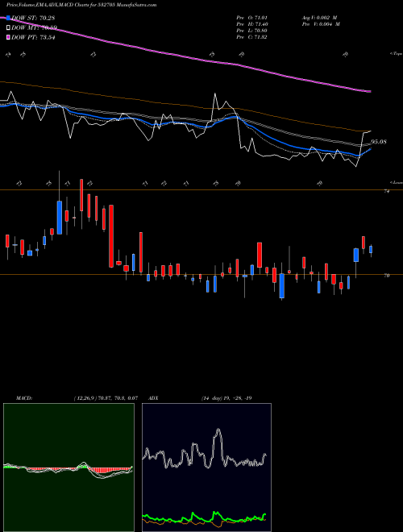
Task: Click the 'Pre O: 71.01' value
Action: [x=251, y=17]
